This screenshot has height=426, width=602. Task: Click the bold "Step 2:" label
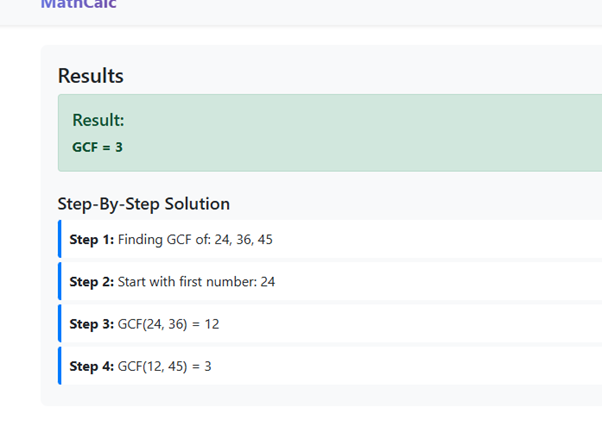[x=92, y=282]
